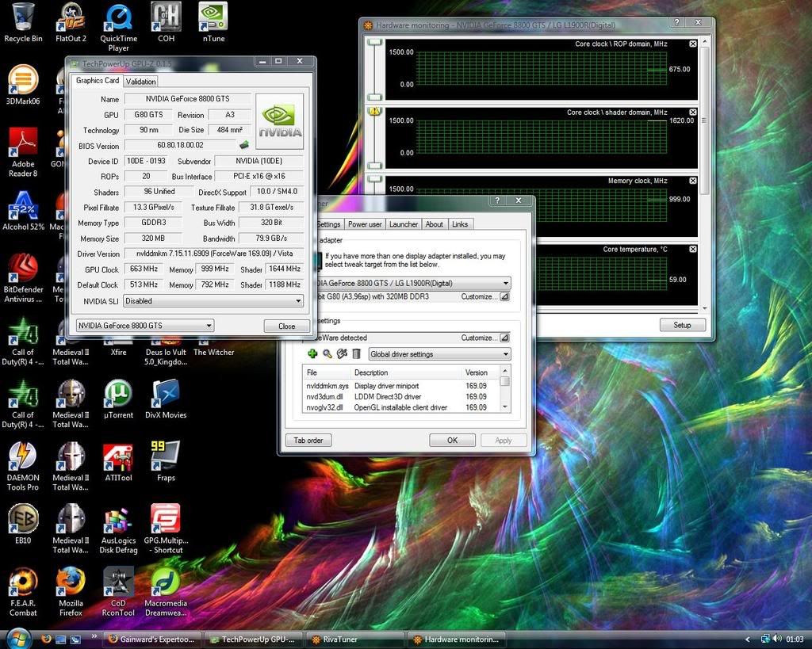Click the magnifier icon in RivaTuner
The image size is (812, 649).
[327, 353]
